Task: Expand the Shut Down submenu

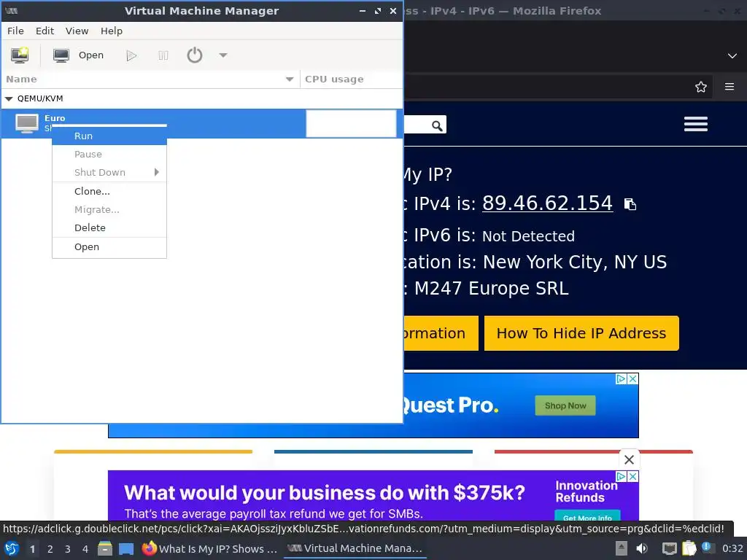Action: [x=109, y=172]
